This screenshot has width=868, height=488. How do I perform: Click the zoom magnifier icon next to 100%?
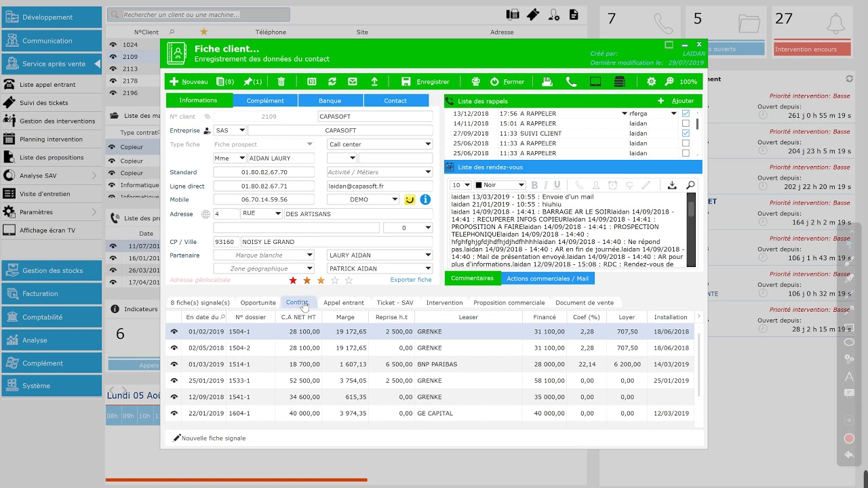coord(669,81)
